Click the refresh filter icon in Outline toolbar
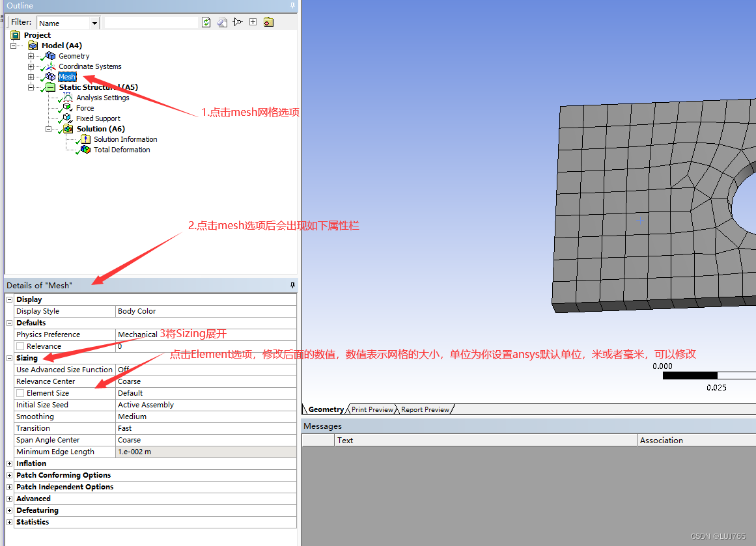This screenshot has height=546, width=756. pyautogui.click(x=206, y=21)
